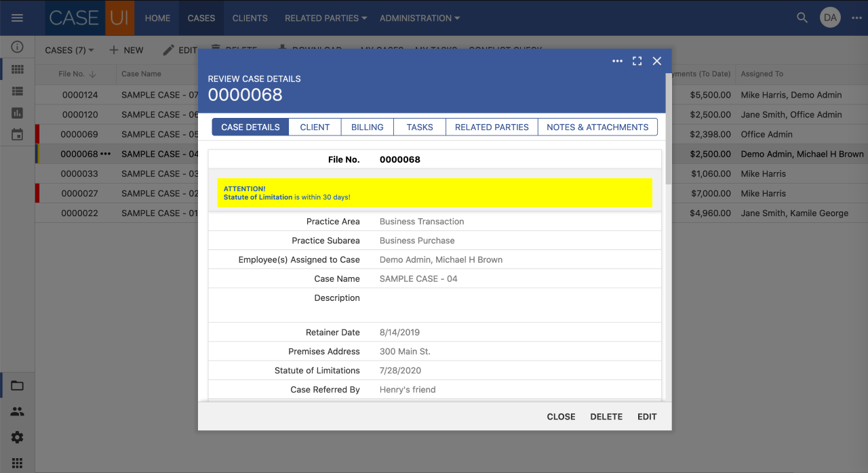The image size is (868, 473).
Task: Open the ADMINISTRATION dropdown menu
Action: coord(420,18)
